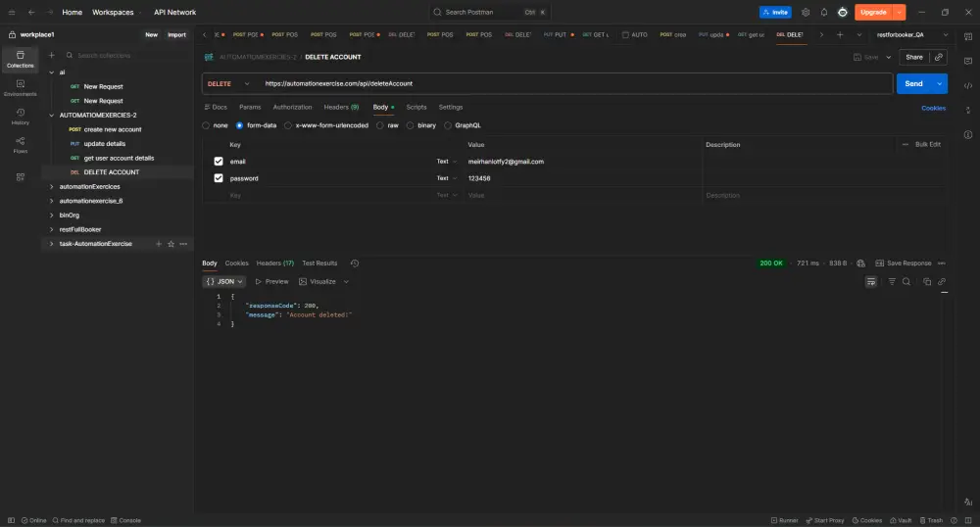Open the restforbooker_QA environment dropdown
The width and height of the screenshot is (980, 527).
(x=911, y=35)
